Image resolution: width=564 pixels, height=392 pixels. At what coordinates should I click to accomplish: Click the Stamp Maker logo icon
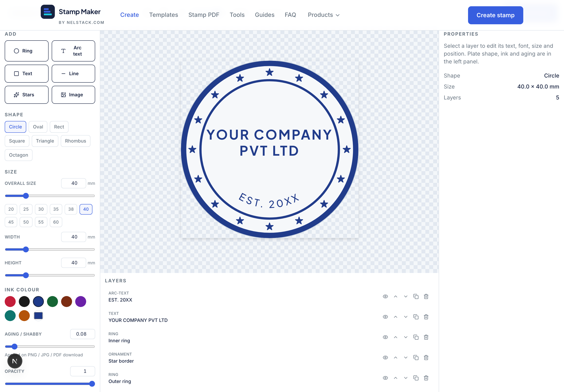coord(48,12)
